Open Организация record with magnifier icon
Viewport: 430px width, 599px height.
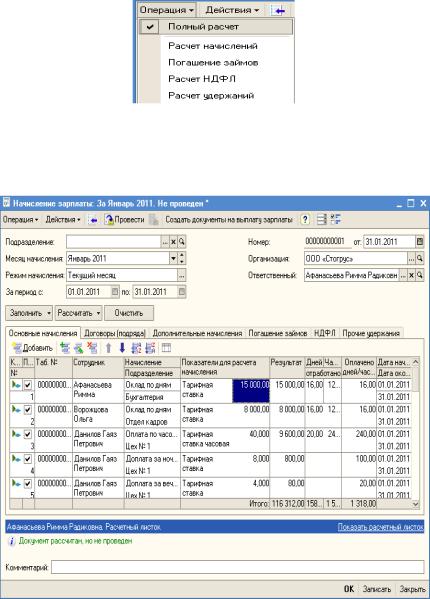[420, 259]
